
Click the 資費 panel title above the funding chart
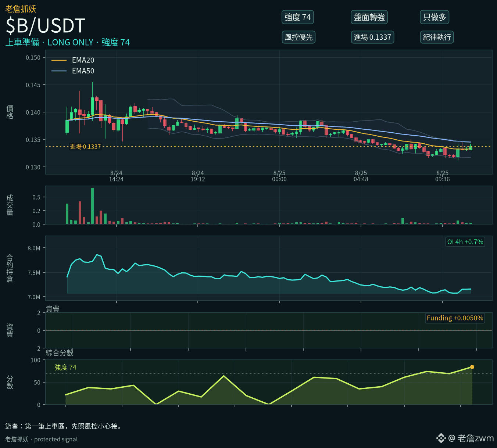point(53,309)
